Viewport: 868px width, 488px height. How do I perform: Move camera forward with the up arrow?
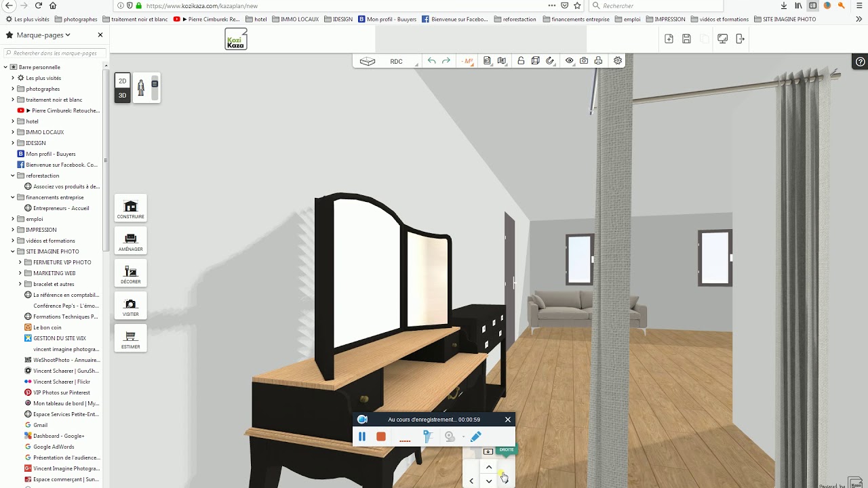489,467
